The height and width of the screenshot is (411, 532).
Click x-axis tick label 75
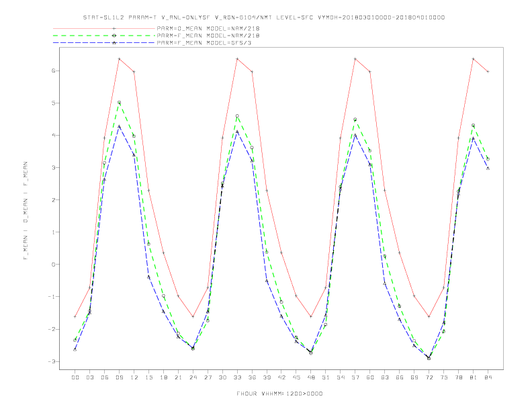(x=444, y=377)
